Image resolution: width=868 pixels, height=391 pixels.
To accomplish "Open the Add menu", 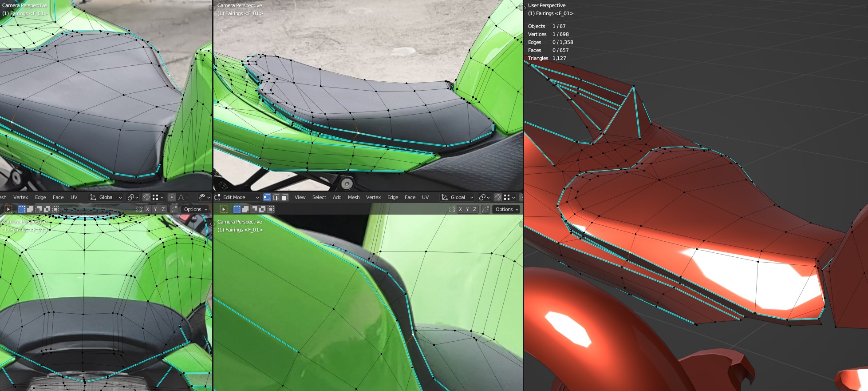I will click(337, 197).
